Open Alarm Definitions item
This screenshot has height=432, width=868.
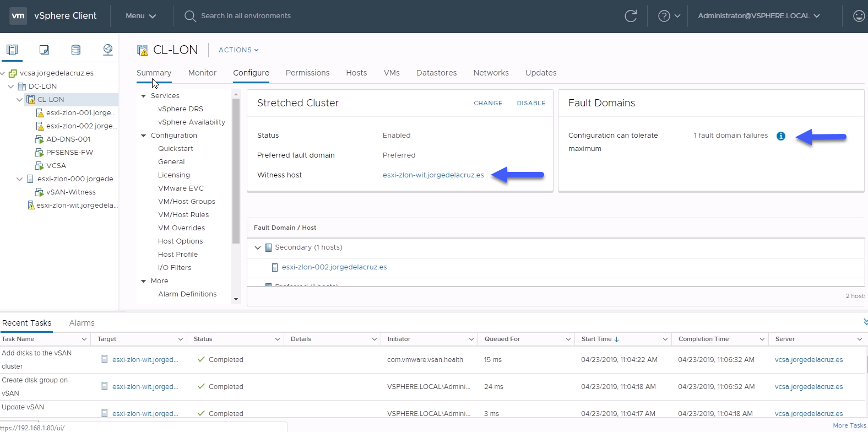pos(187,294)
